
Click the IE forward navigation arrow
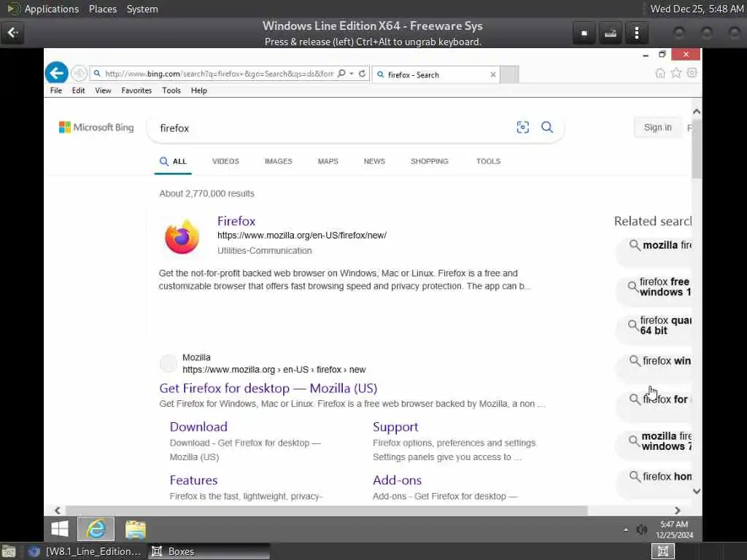[x=79, y=74]
